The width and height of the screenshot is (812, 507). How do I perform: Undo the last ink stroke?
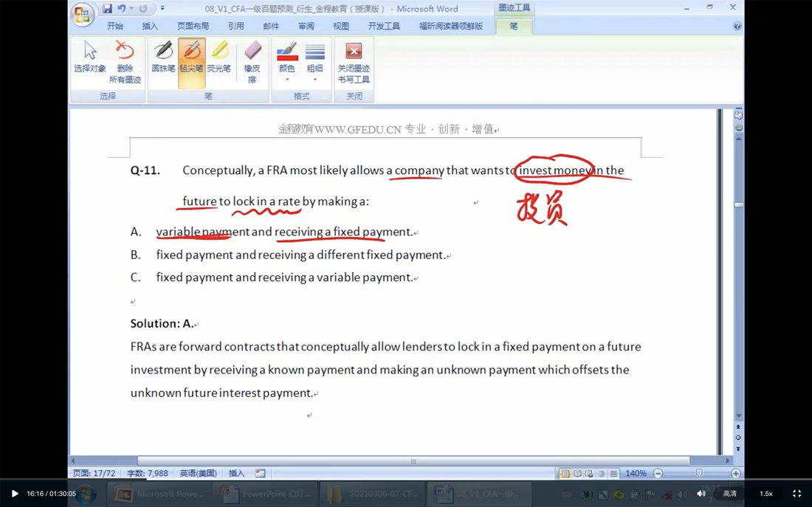coord(122,8)
